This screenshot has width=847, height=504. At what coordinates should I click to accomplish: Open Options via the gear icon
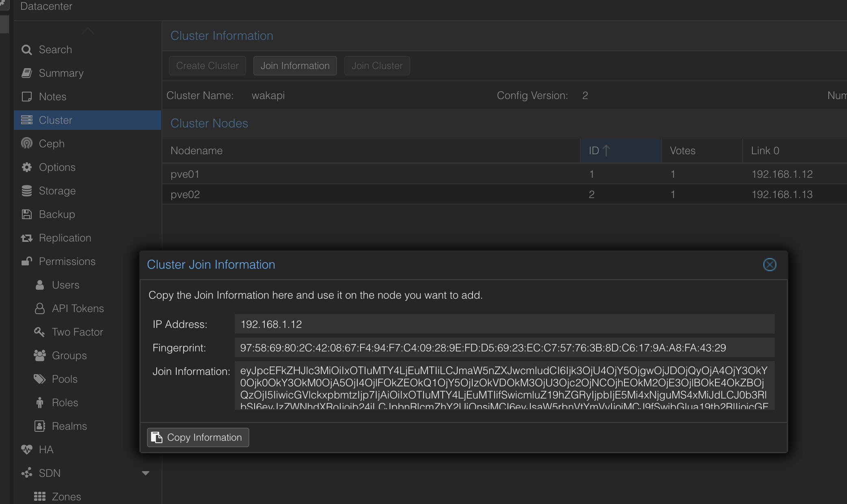point(27,167)
